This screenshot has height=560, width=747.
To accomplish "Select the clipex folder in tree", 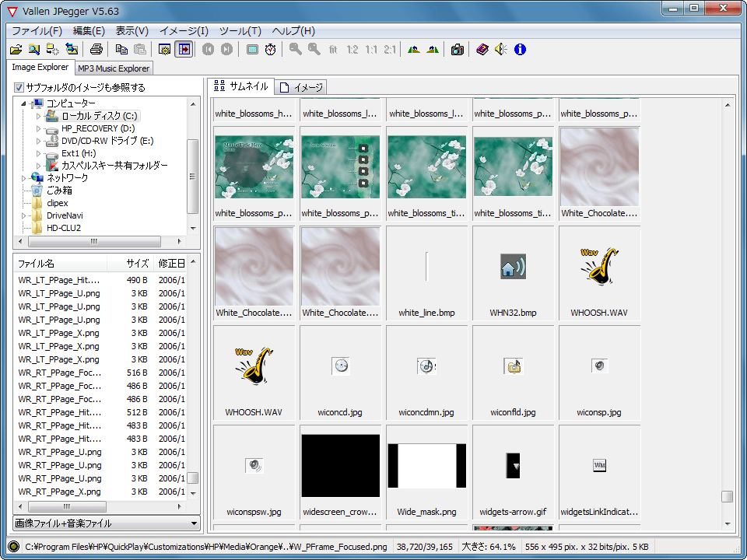I will click(57, 203).
